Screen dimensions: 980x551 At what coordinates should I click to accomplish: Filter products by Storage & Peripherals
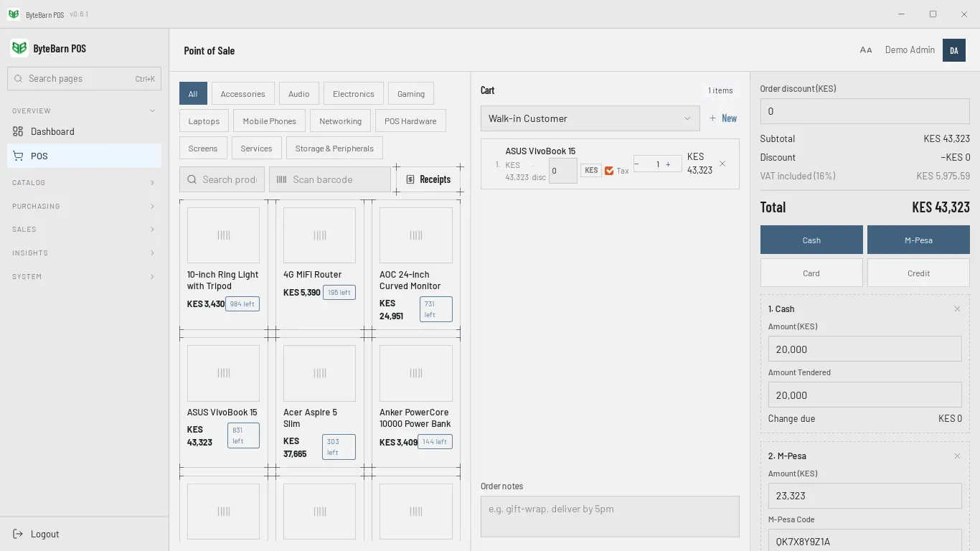pos(334,148)
